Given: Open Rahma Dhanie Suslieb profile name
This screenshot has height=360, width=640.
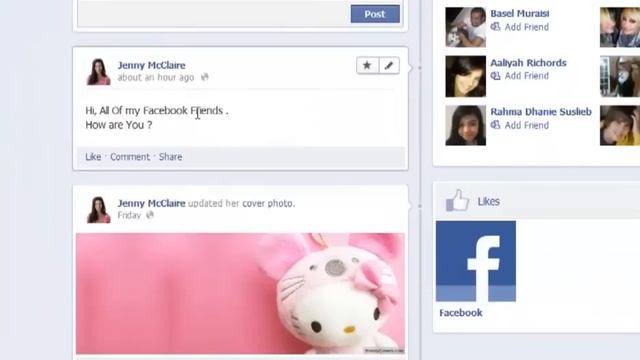Looking at the screenshot, I should pos(541,112).
